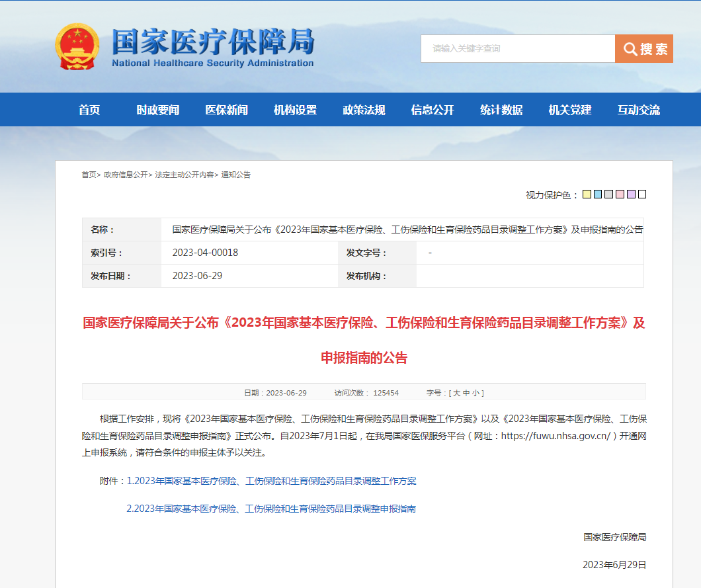Set font size to 小

pos(475,393)
